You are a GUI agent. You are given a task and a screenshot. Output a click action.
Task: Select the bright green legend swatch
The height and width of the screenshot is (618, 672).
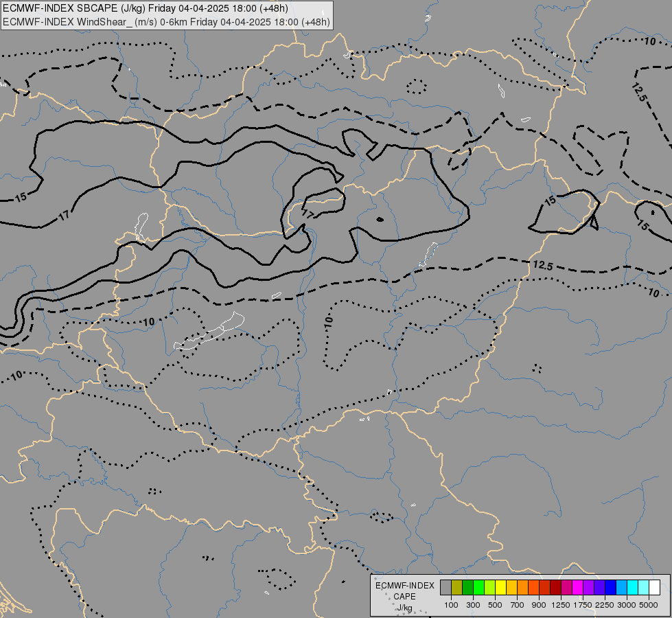coord(478,588)
